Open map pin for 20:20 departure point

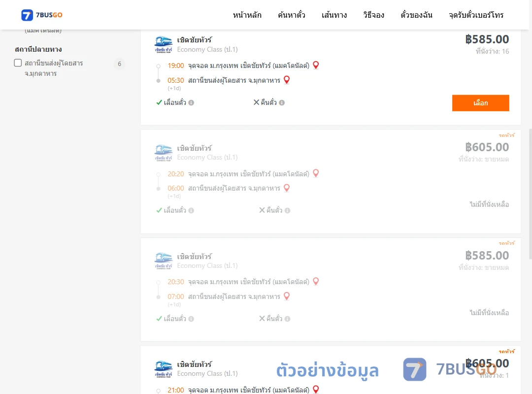316,173
